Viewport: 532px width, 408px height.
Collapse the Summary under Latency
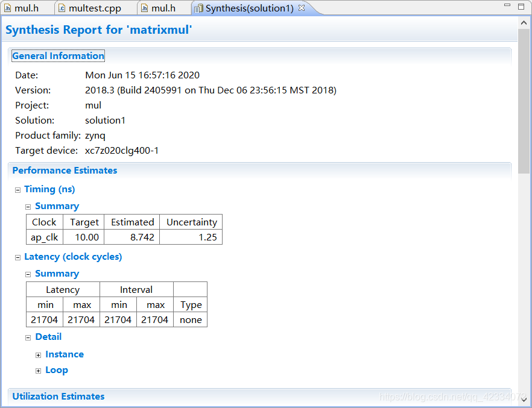point(28,274)
